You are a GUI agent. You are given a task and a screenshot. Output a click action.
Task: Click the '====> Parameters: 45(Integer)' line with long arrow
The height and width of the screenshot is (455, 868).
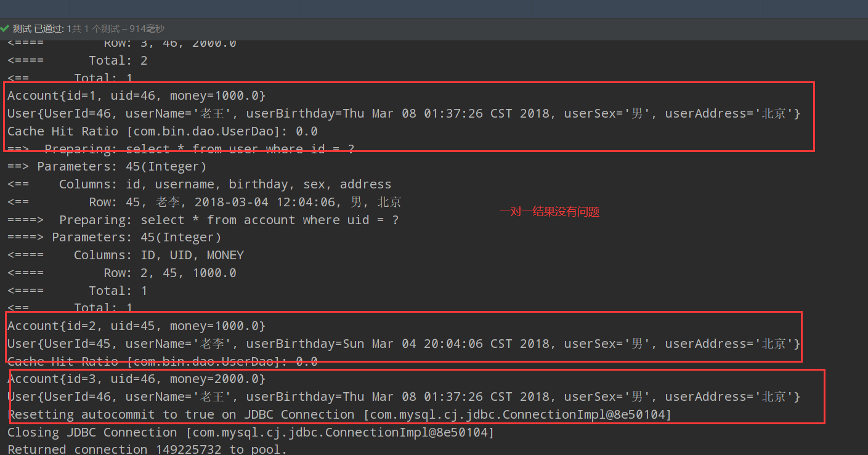coord(115,237)
